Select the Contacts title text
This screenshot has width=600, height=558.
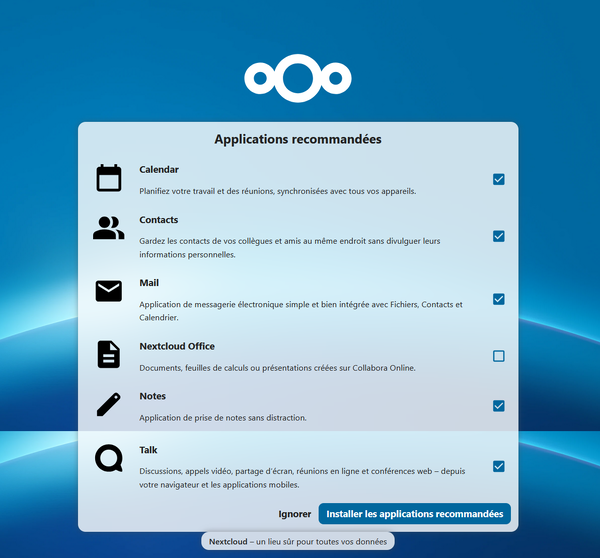click(x=158, y=220)
